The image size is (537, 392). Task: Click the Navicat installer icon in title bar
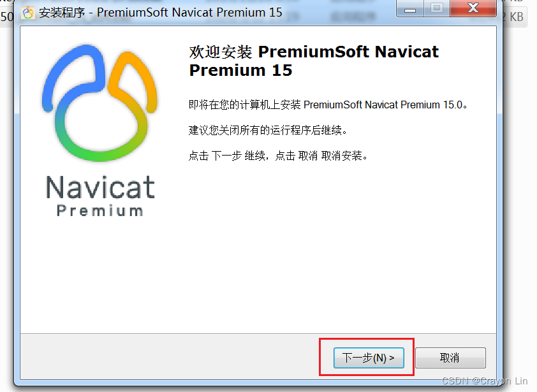pyautogui.click(x=27, y=13)
